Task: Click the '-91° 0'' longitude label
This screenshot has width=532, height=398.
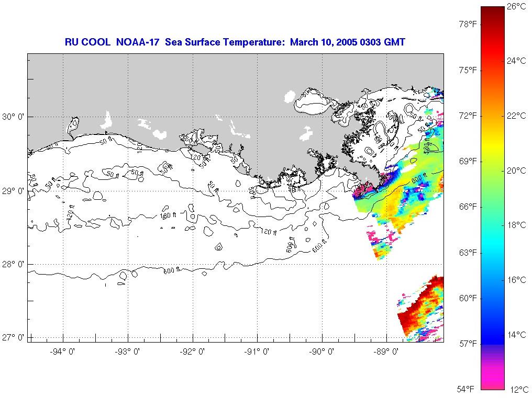Action: click(257, 351)
